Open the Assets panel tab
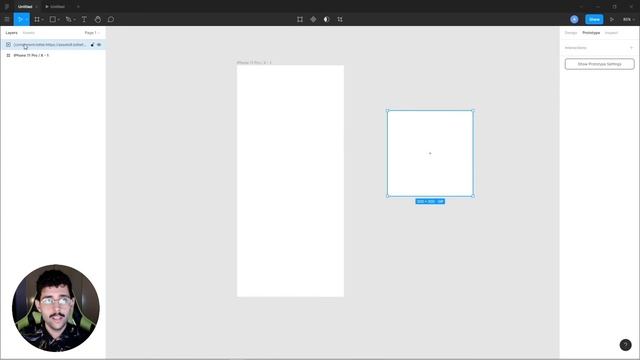Screen dimensions: 640x360 click(x=29, y=33)
